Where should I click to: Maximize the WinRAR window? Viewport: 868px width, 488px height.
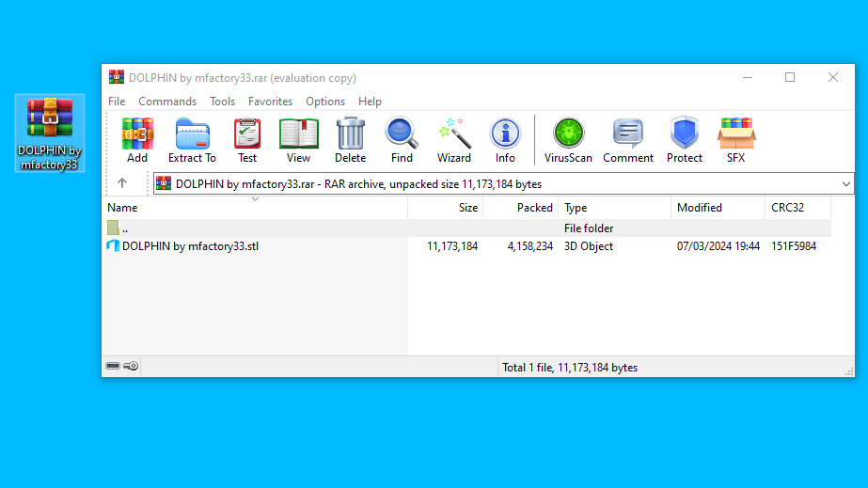click(x=790, y=77)
